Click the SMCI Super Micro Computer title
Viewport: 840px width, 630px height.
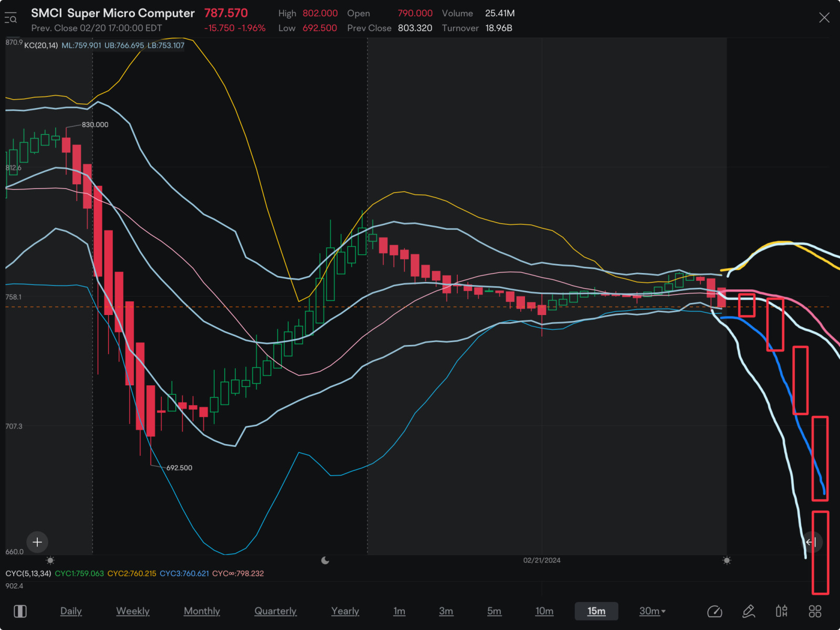pos(113,13)
